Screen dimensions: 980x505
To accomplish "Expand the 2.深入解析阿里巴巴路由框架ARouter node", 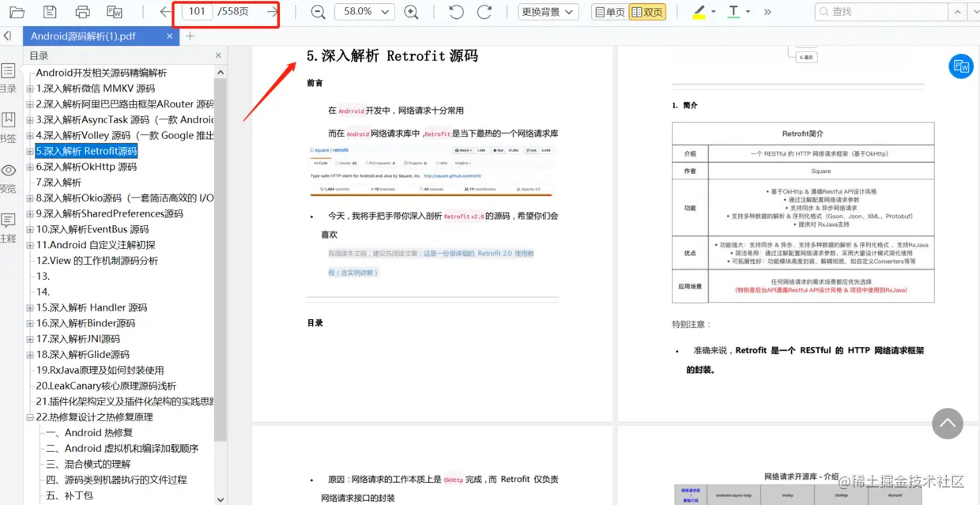I will tap(30, 104).
